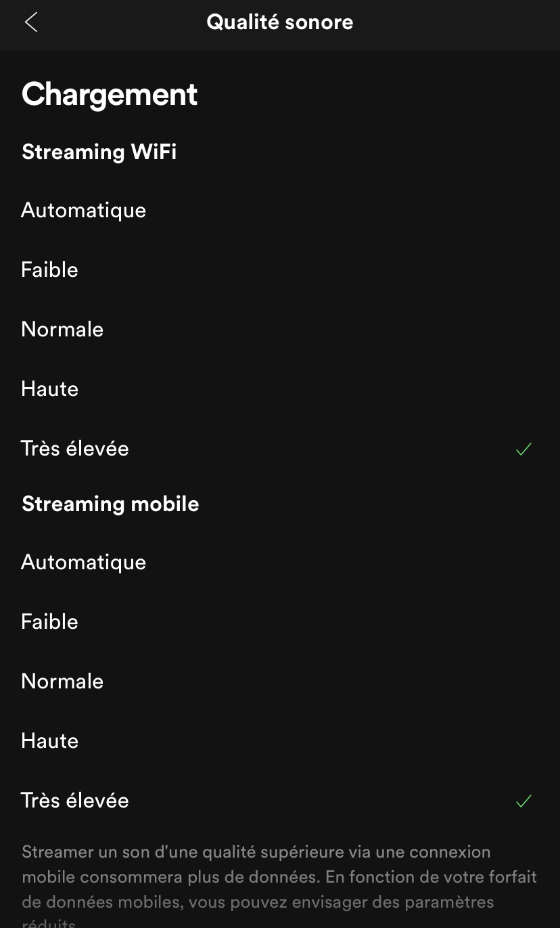Select Automatique under Streaming mobile

[x=280, y=562]
